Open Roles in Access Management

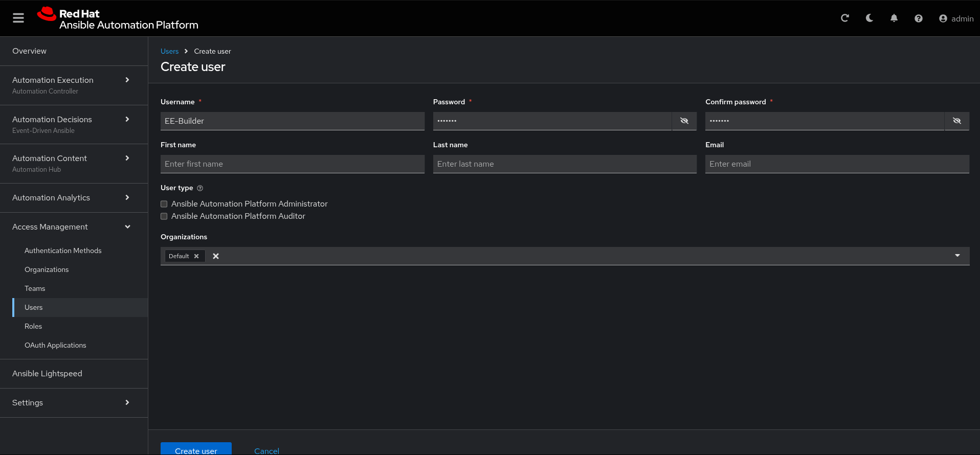coord(33,326)
